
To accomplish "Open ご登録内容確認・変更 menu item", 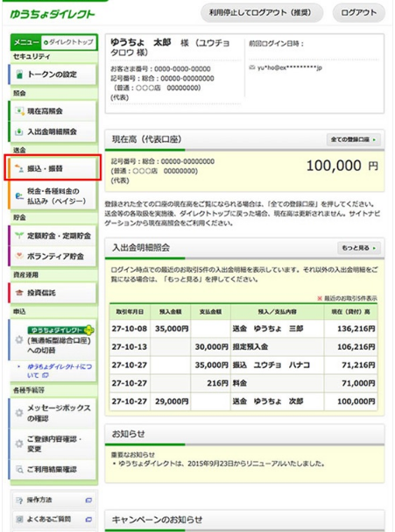I will tap(53, 443).
